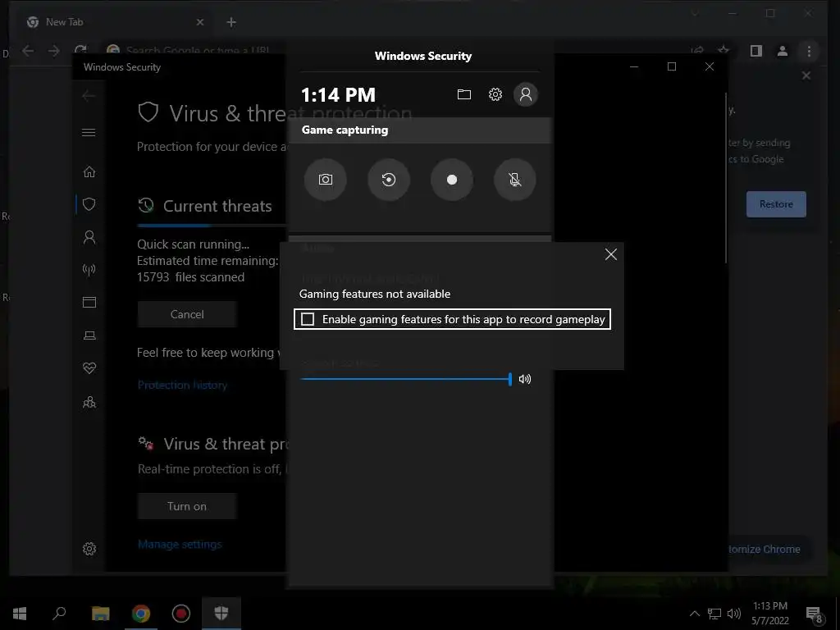The height and width of the screenshot is (630, 840).
Task: Open the red recorder app in the taskbar
Action: [181, 614]
